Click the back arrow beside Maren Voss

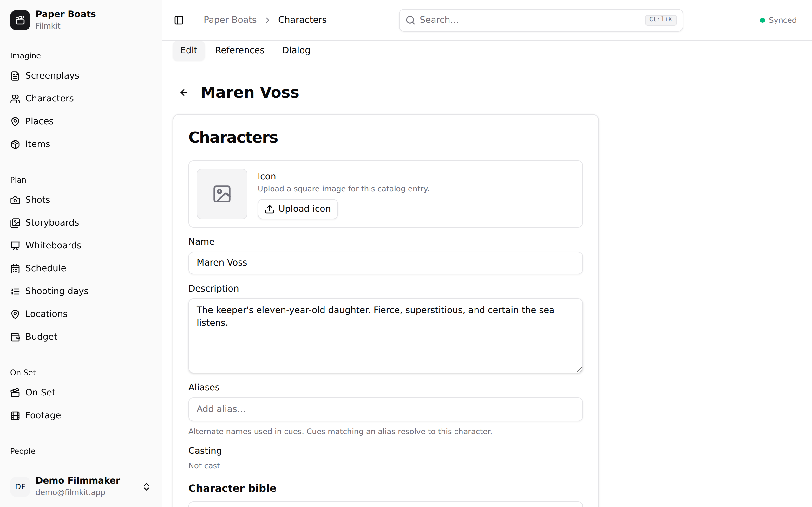pyautogui.click(x=184, y=93)
